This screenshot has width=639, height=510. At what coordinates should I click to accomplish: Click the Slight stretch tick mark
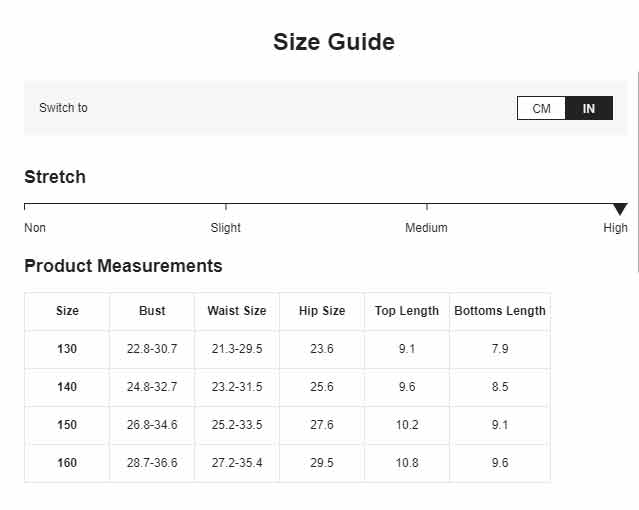tap(226, 207)
